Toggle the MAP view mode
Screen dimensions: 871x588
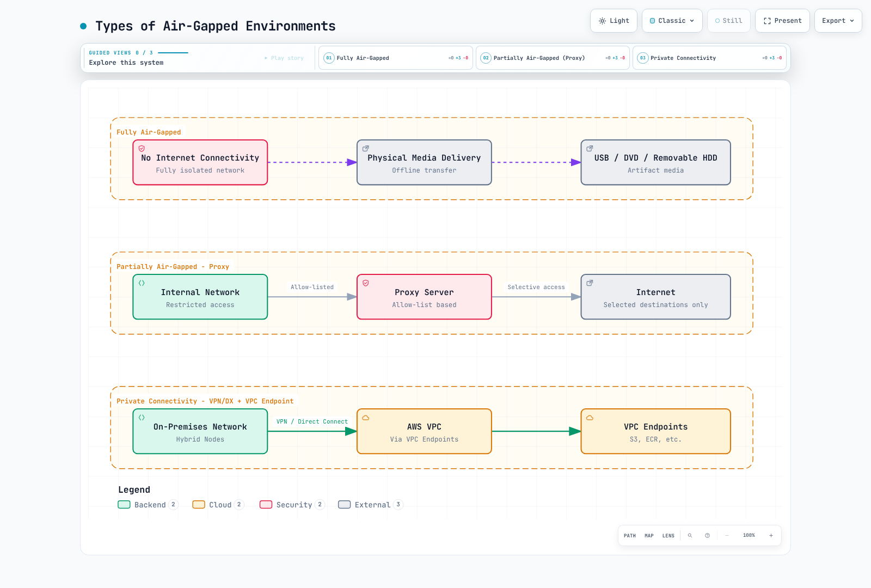click(649, 536)
